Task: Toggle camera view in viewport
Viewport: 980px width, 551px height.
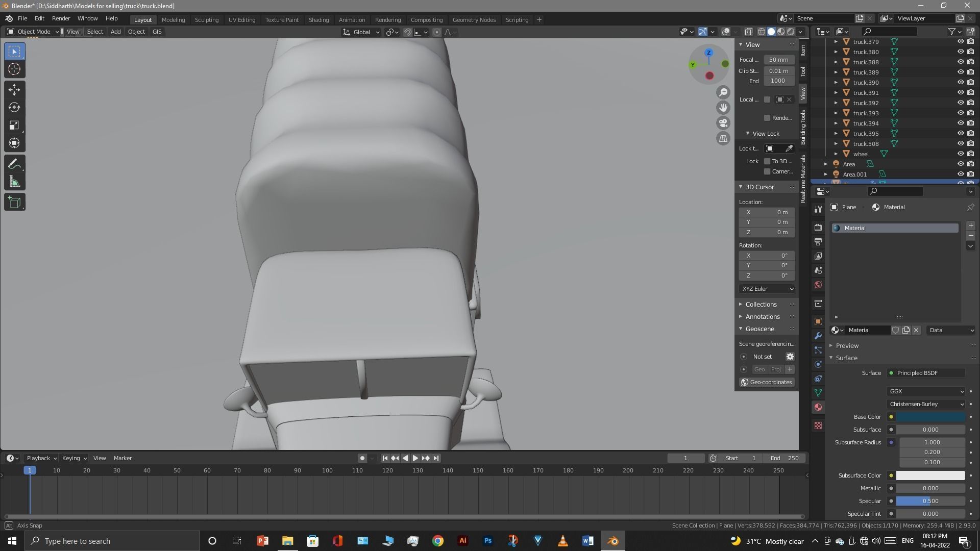Action: coord(723,123)
